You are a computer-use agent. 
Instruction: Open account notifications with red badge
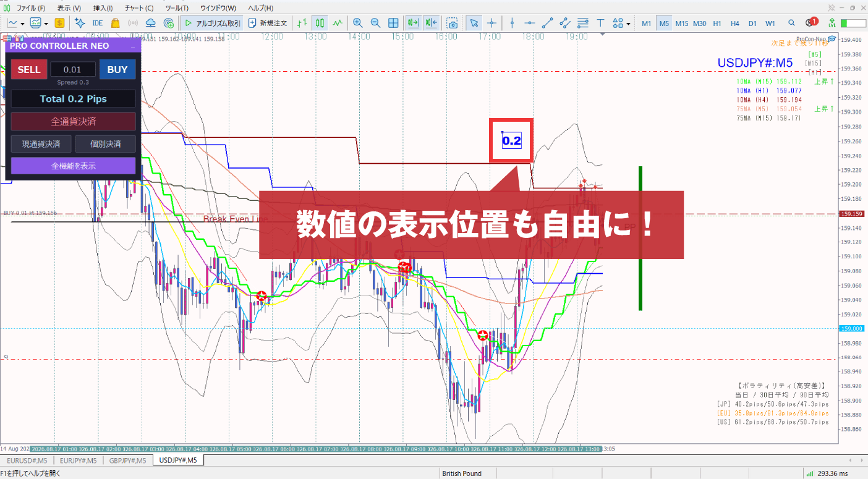pyautogui.click(x=811, y=22)
